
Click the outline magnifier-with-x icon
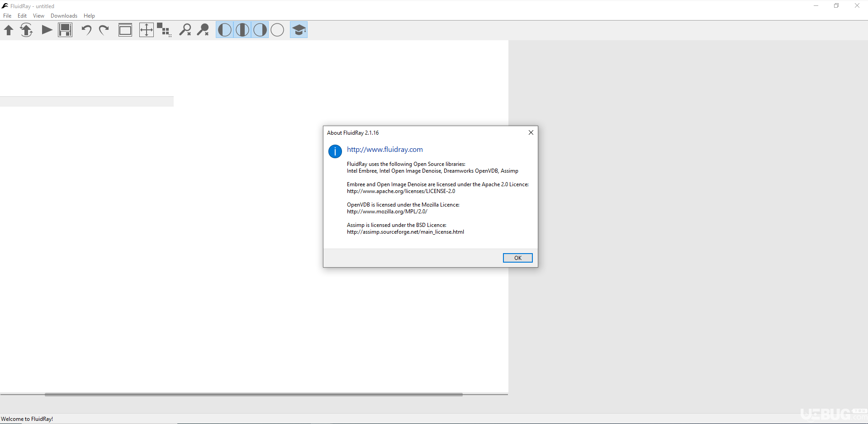click(x=185, y=30)
